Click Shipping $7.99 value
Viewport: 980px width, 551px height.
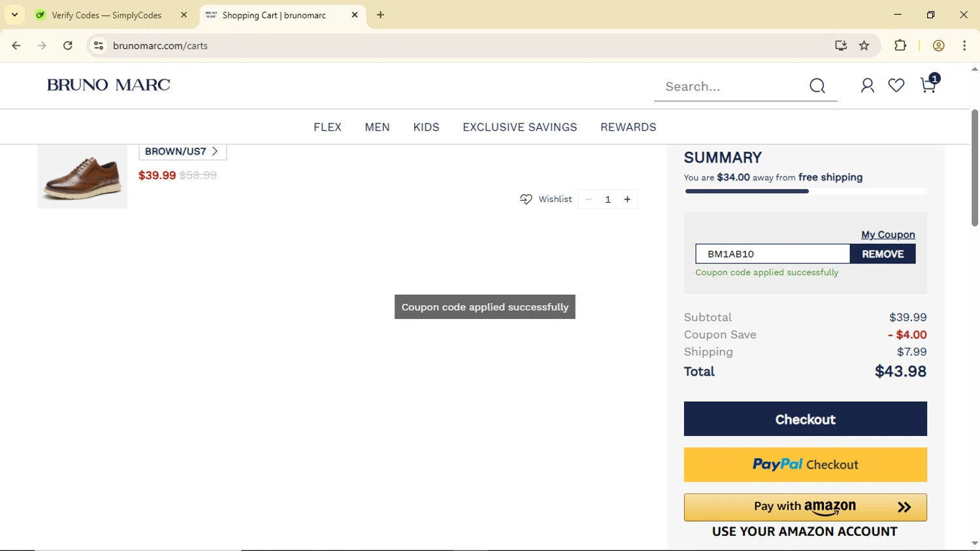pos(911,352)
